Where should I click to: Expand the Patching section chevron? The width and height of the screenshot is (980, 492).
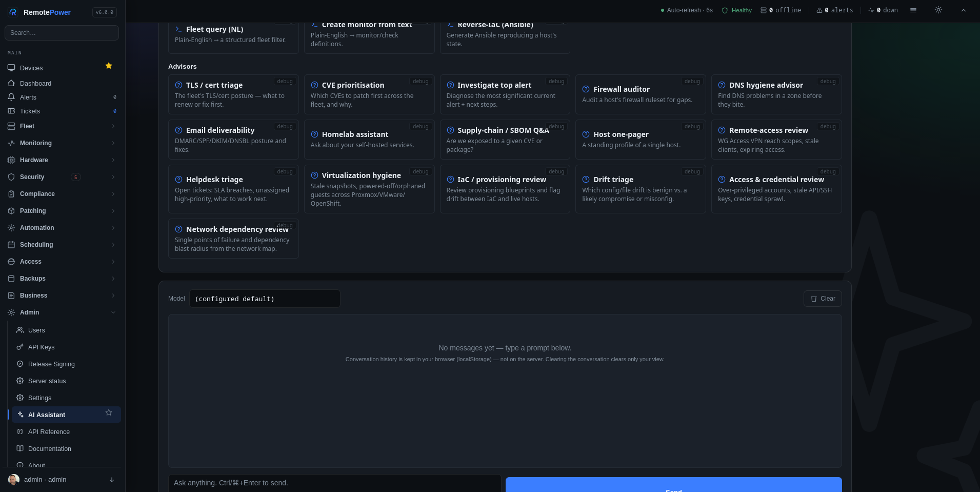point(113,211)
